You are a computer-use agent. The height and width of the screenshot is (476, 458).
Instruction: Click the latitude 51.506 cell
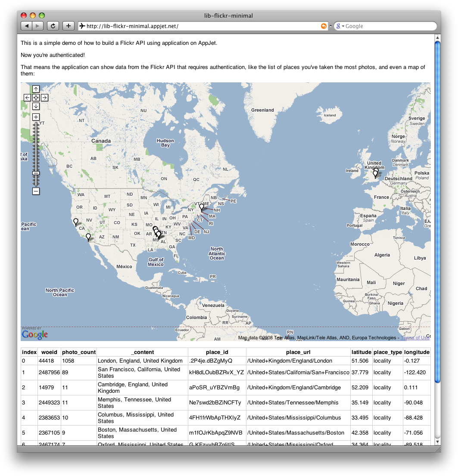point(361,360)
